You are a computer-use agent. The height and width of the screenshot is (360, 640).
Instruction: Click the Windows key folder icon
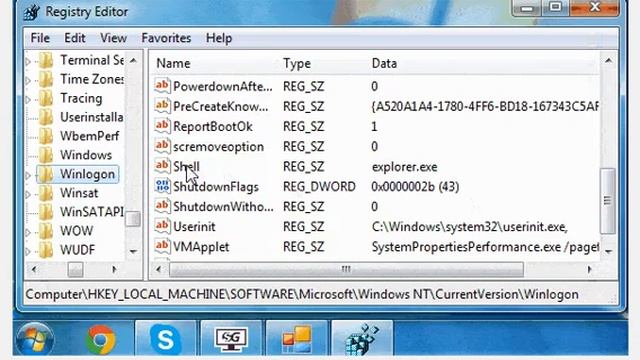tap(46, 155)
